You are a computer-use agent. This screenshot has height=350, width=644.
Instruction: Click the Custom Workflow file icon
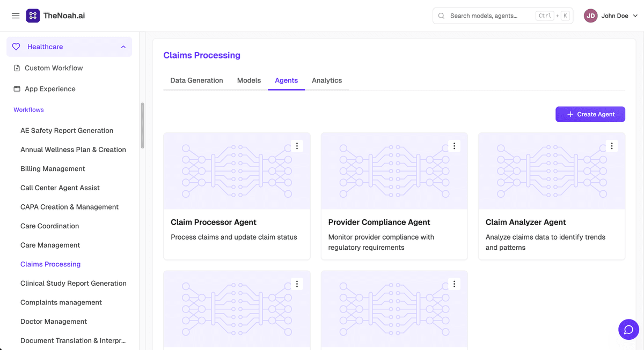coord(17,68)
